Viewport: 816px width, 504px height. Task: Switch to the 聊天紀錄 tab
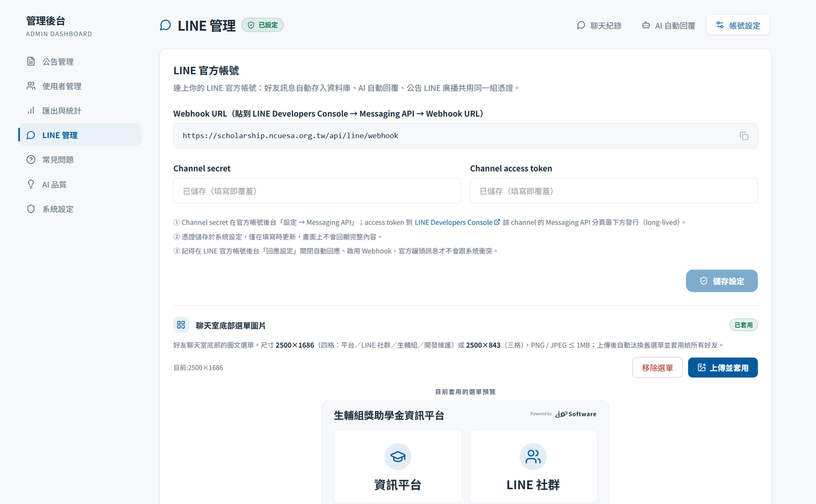pos(599,25)
